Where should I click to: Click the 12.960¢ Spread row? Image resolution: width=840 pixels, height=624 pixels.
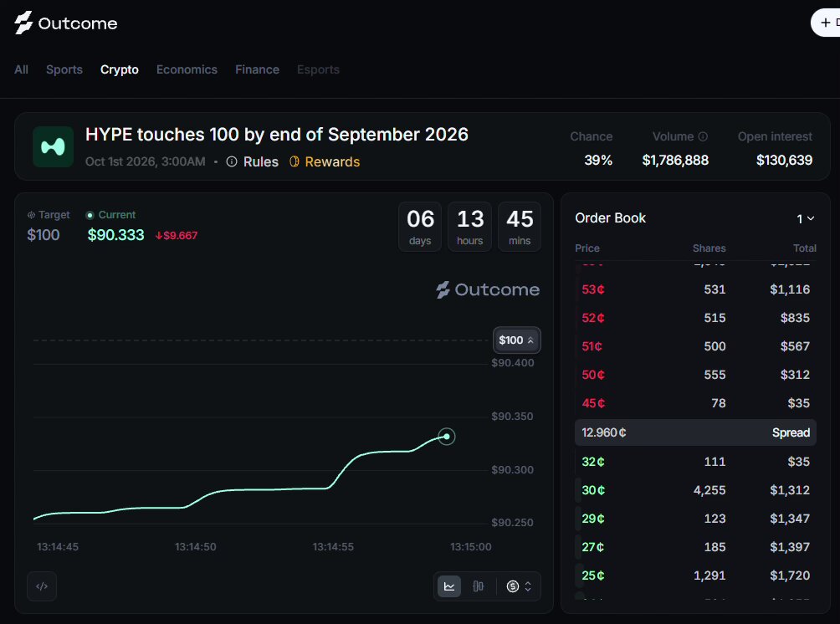point(695,432)
